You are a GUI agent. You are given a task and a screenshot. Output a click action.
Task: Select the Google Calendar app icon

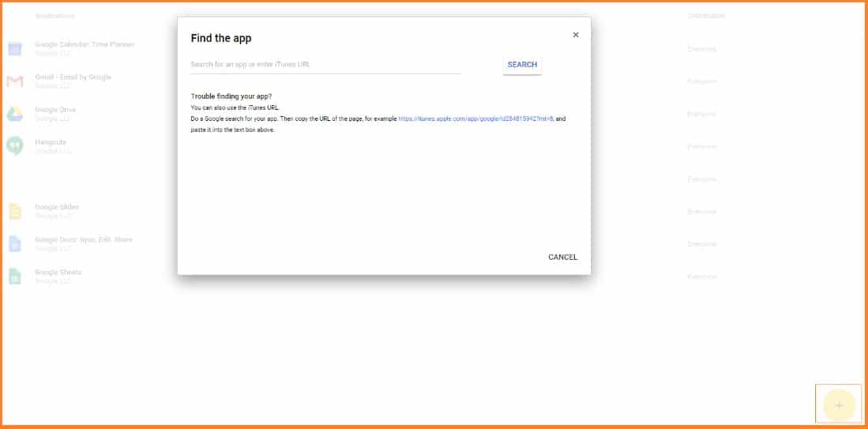15,49
